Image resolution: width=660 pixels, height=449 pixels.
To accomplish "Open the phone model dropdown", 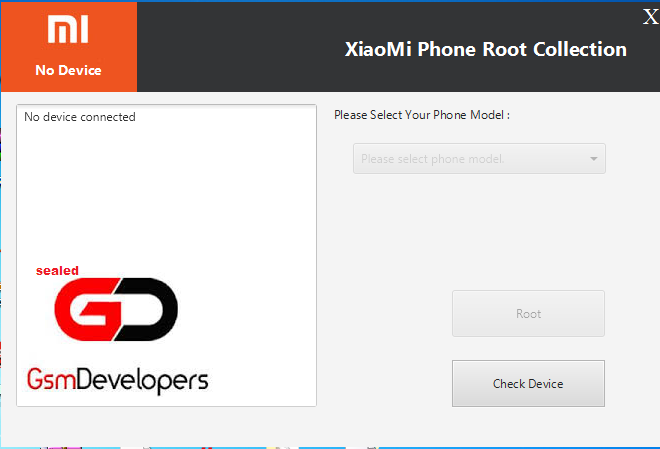I will [479, 159].
